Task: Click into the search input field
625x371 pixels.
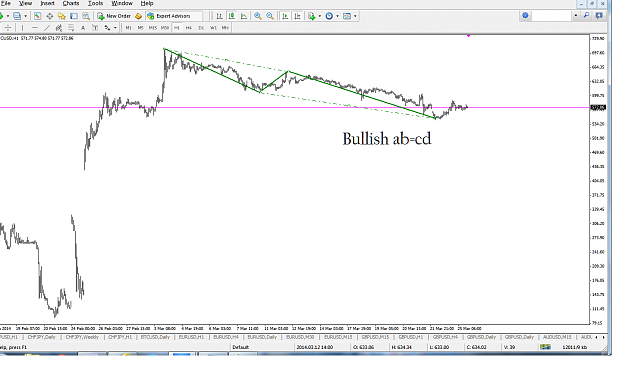Action: pyautogui.click(x=552, y=16)
